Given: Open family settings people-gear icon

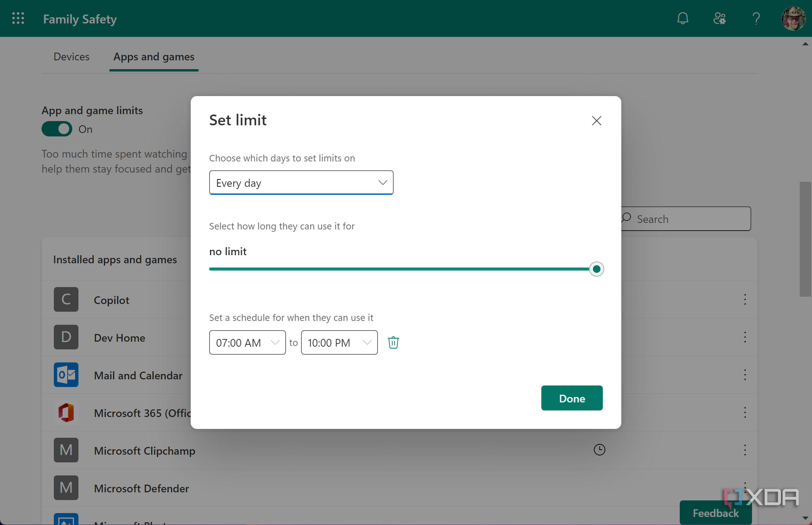Looking at the screenshot, I should 720,18.
